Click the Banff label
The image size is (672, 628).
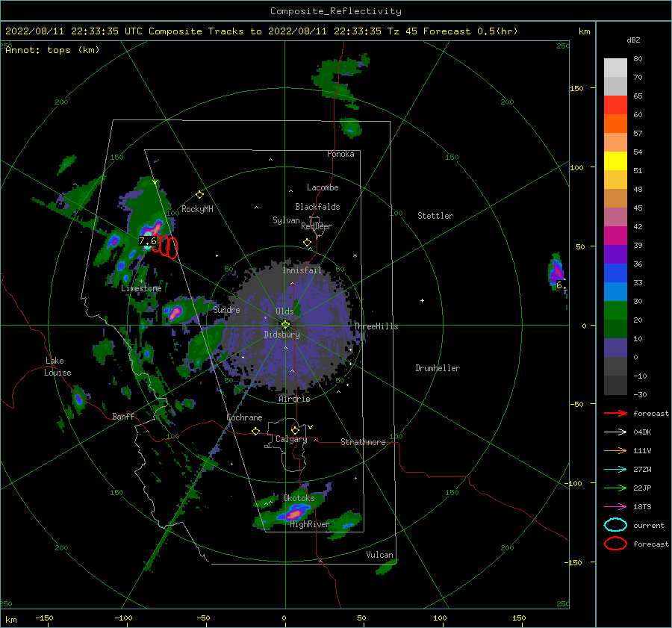point(123,416)
